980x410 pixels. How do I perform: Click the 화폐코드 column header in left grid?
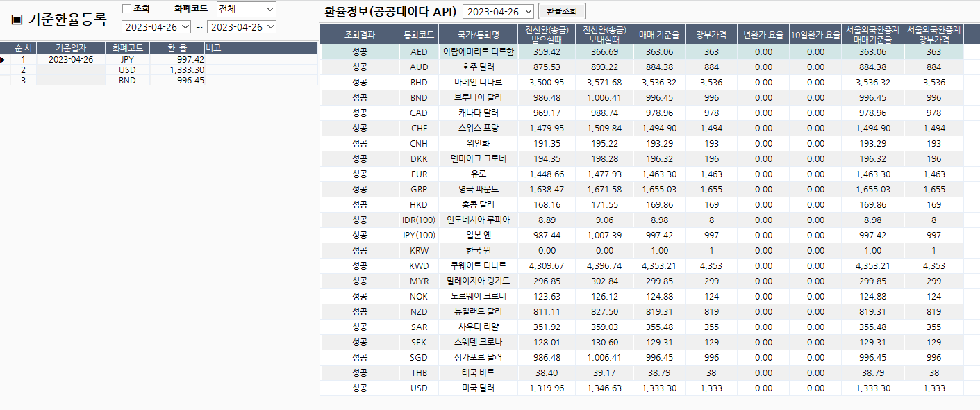coord(127,49)
